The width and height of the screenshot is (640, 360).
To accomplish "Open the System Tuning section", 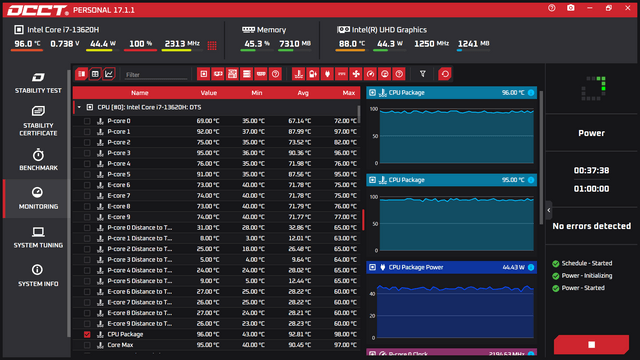I will [38, 238].
